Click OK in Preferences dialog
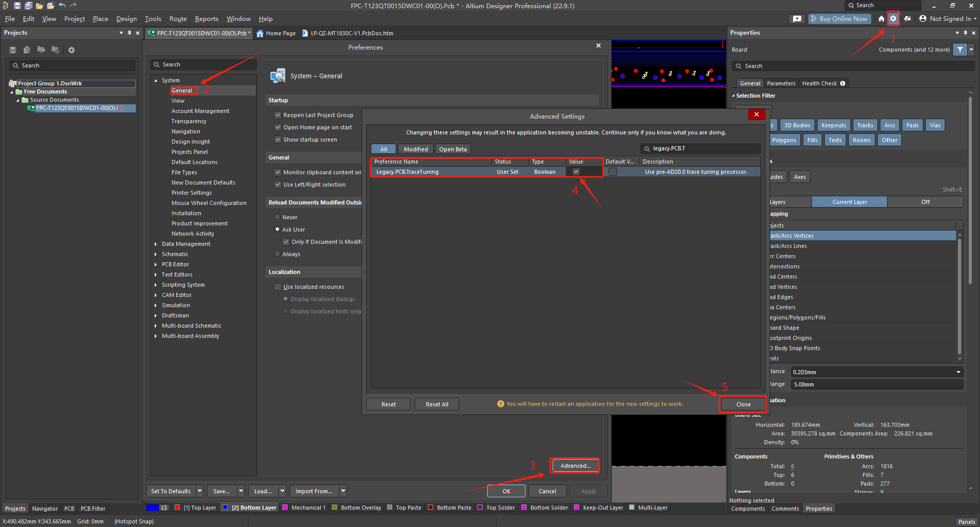The width and height of the screenshot is (980, 527). point(506,491)
